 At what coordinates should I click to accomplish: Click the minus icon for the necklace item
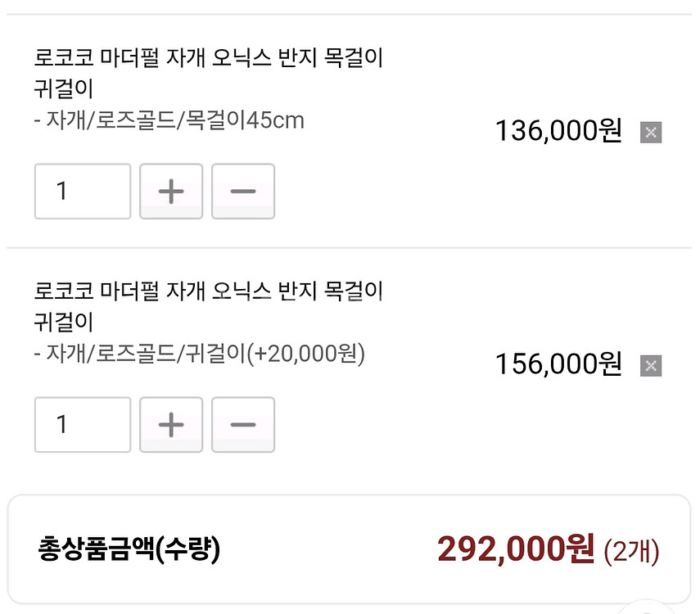(x=242, y=191)
